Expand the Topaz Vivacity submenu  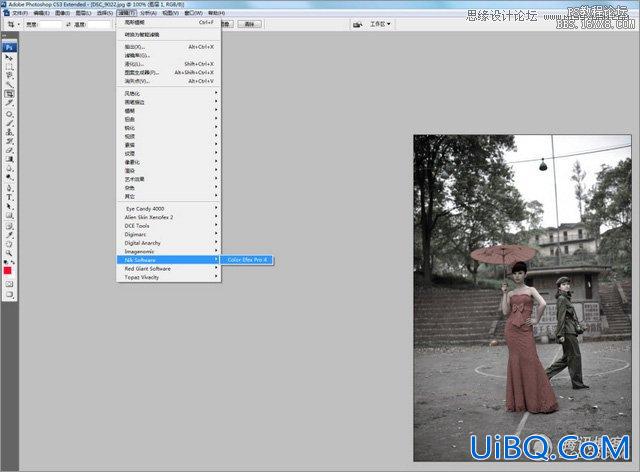tap(169, 277)
